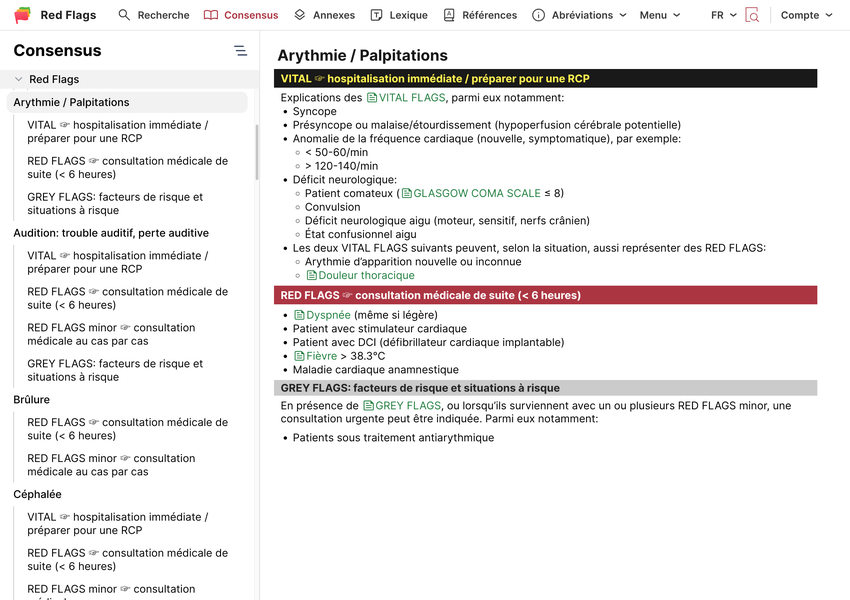The width and height of the screenshot is (850, 600).
Task: Switch to the Consensus tab
Action: (241, 15)
